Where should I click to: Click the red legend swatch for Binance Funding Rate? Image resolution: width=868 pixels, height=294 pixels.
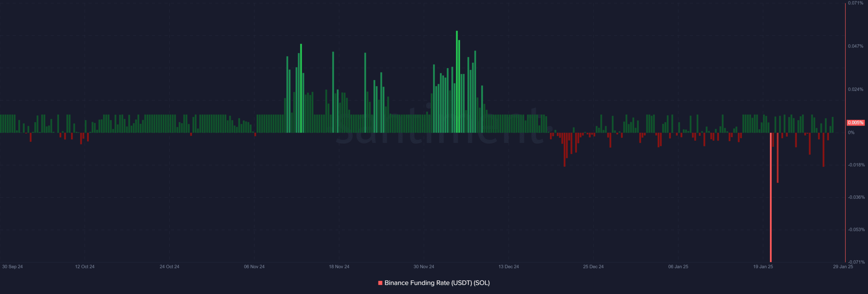pos(380,283)
